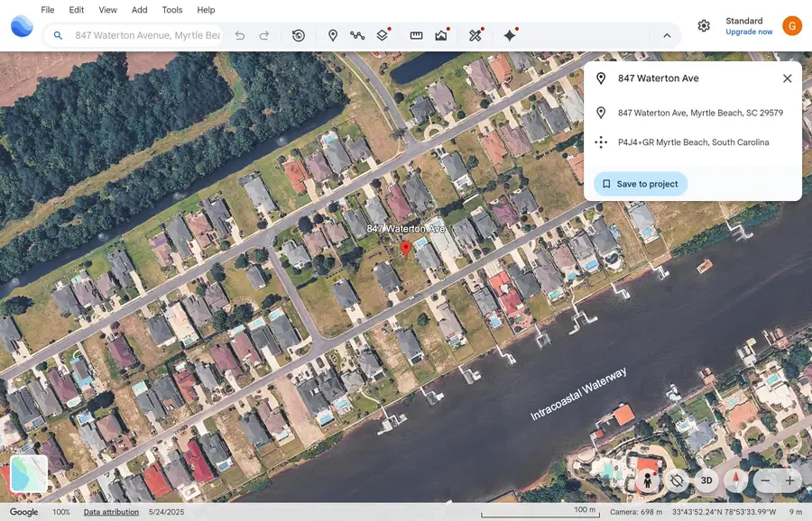Open the historical imagery clock tool
The width and height of the screenshot is (812, 521).
(298, 35)
